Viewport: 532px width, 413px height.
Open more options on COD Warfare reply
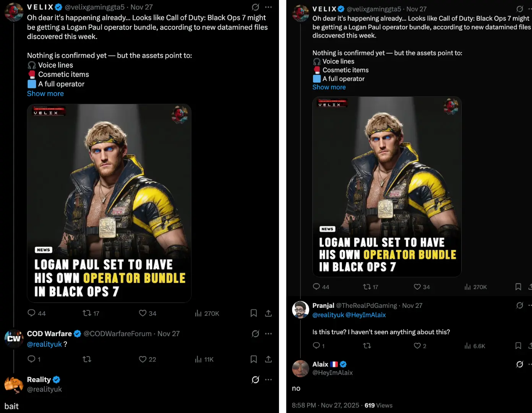[269, 333]
